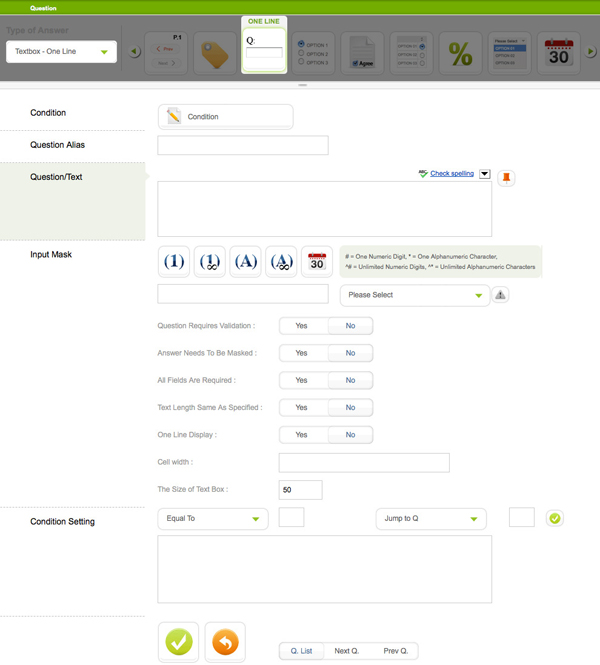The height and width of the screenshot is (665, 600).
Task: Set One Line Display to Yes
Action: pyautogui.click(x=301, y=435)
